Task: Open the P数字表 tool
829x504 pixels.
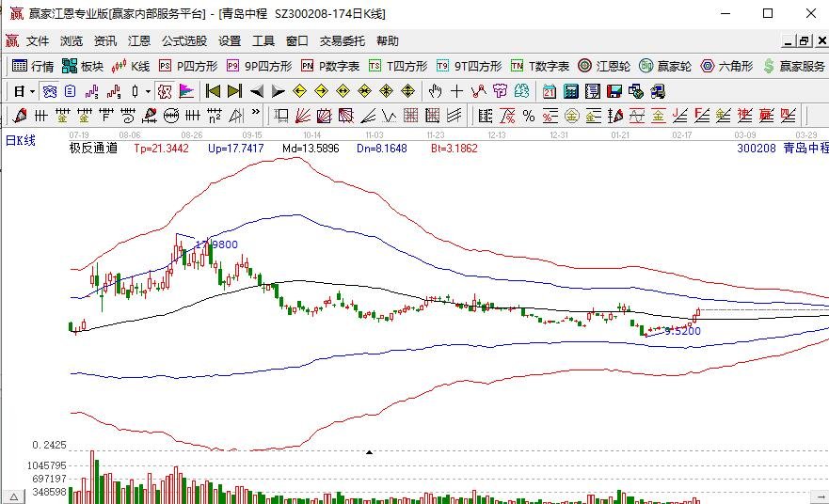Action: click(x=330, y=66)
